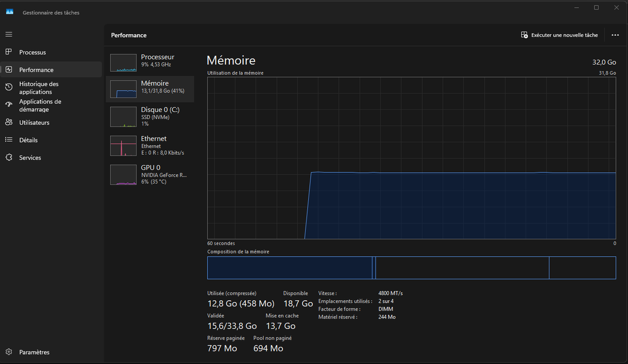Open Historique des applications page

(51, 87)
